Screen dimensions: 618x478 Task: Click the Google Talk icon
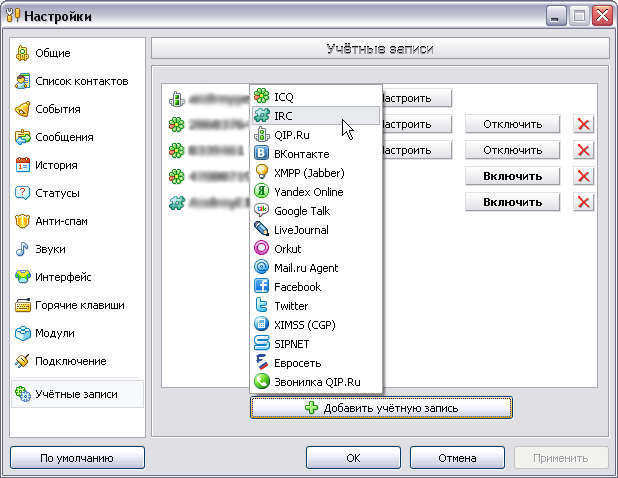pos(261,210)
